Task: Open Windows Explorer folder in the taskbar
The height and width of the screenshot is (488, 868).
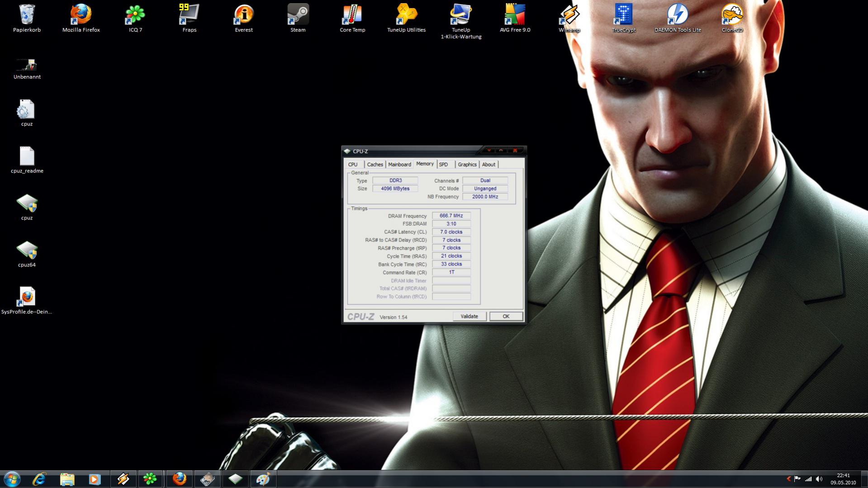Action: tap(67, 479)
